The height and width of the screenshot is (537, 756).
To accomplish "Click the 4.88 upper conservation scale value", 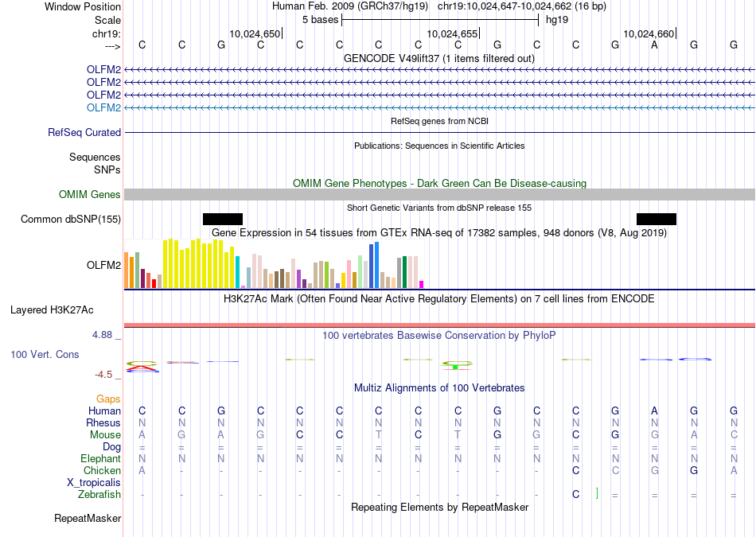I will 102,335.
